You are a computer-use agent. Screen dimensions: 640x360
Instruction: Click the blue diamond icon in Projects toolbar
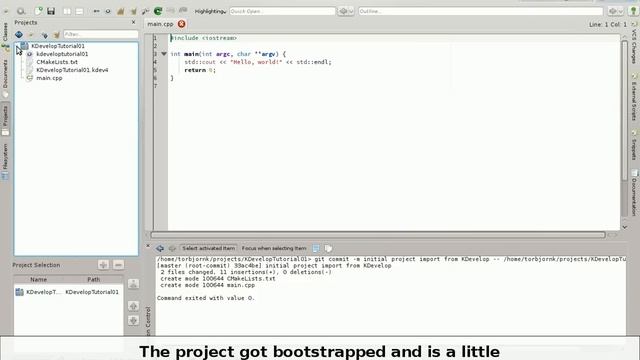19,35
